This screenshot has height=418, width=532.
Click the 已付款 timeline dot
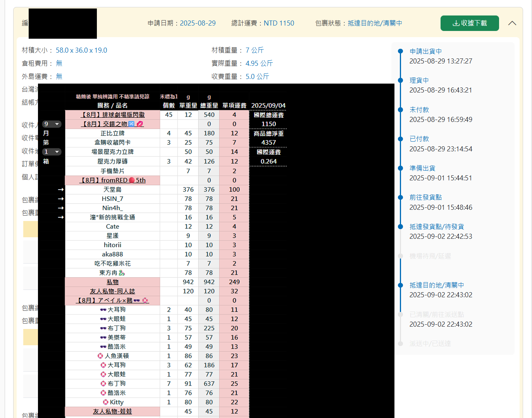click(x=401, y=139)
